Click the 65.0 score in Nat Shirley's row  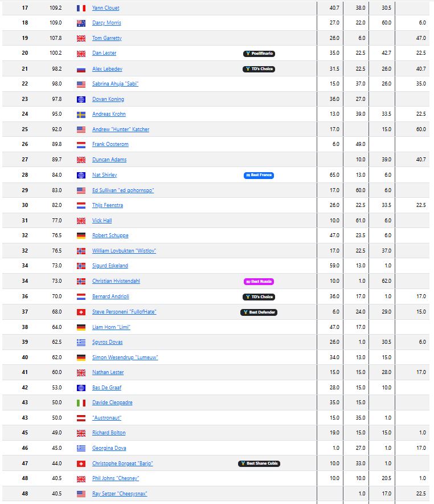tap(334, 175)
